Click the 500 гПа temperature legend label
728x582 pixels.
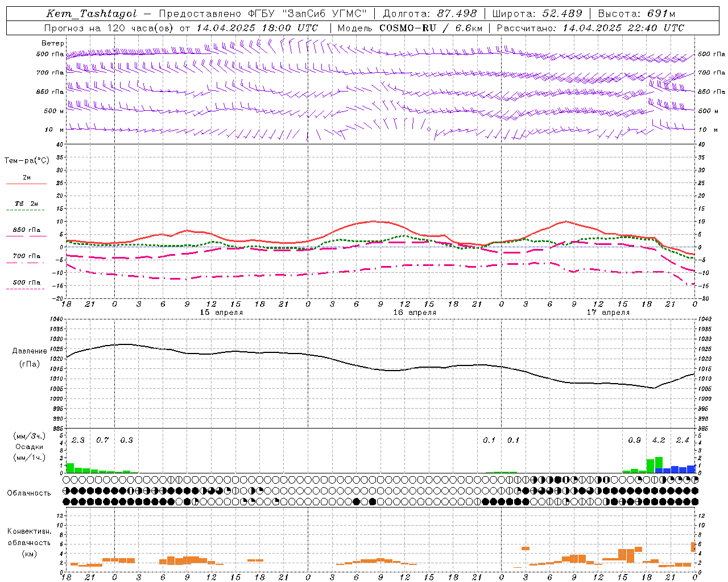[27, 282]
